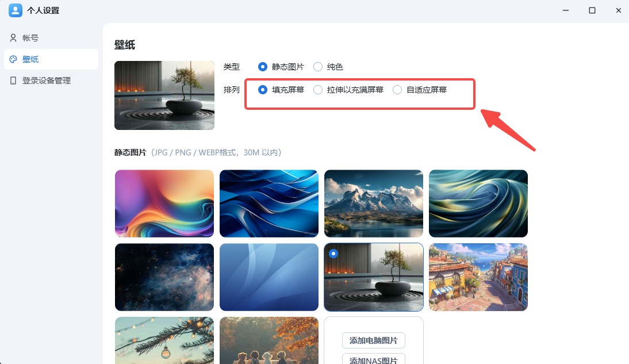
Task: Pick the plain blue curved wallpaper
Action: pyautogui.click(x=269, y=277)
